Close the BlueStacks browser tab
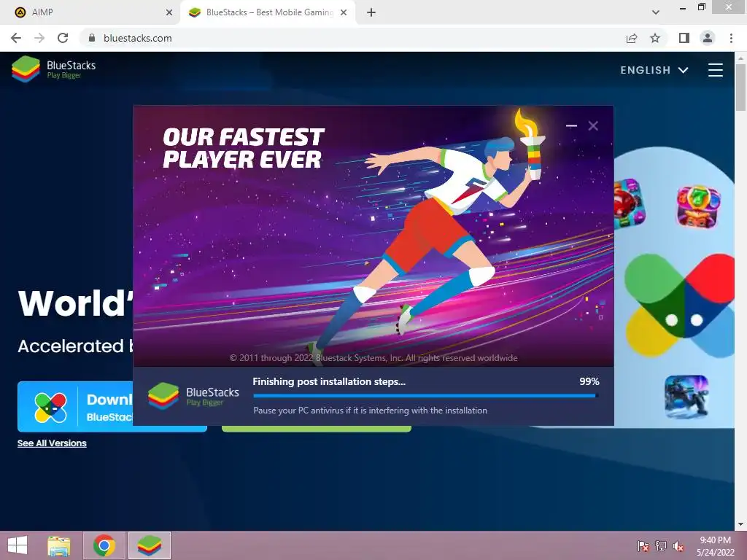 pos(344,13)
